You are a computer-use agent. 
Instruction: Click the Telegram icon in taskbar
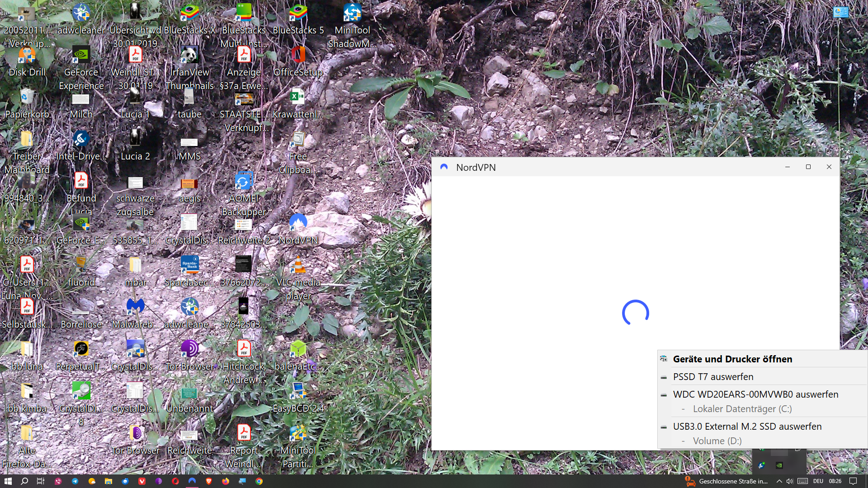click(x=75, y=481)
